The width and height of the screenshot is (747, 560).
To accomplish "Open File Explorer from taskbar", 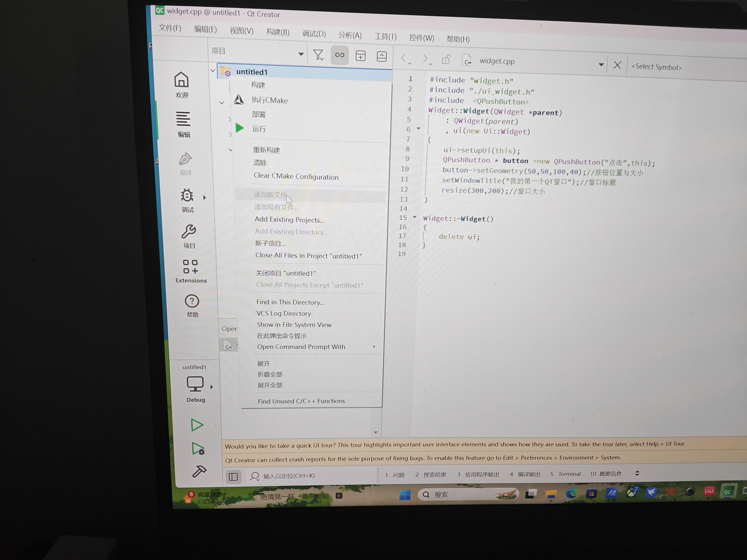I will pyautogui.click(x=551, y=494).
